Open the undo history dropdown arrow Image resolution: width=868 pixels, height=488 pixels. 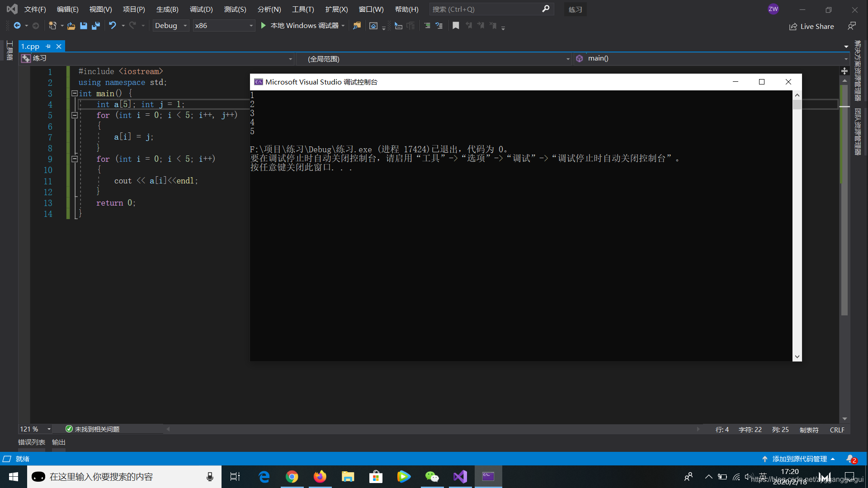coord(123,26)
